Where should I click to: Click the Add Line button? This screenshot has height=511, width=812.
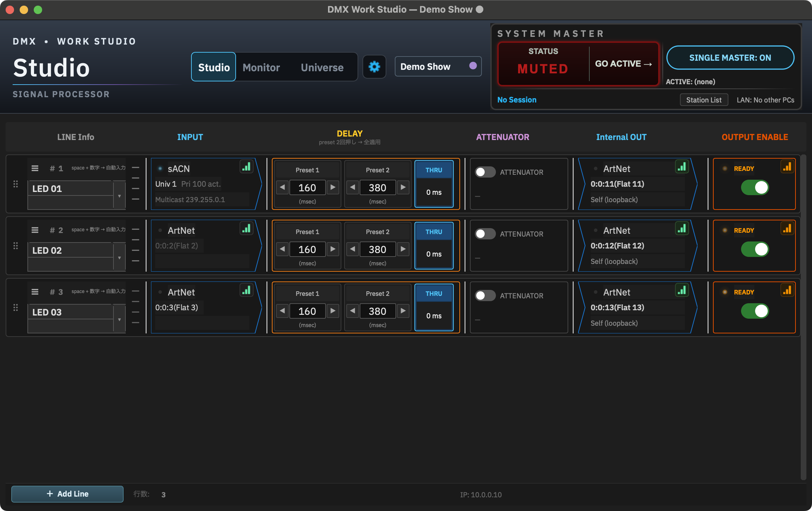tap(67, 494)
